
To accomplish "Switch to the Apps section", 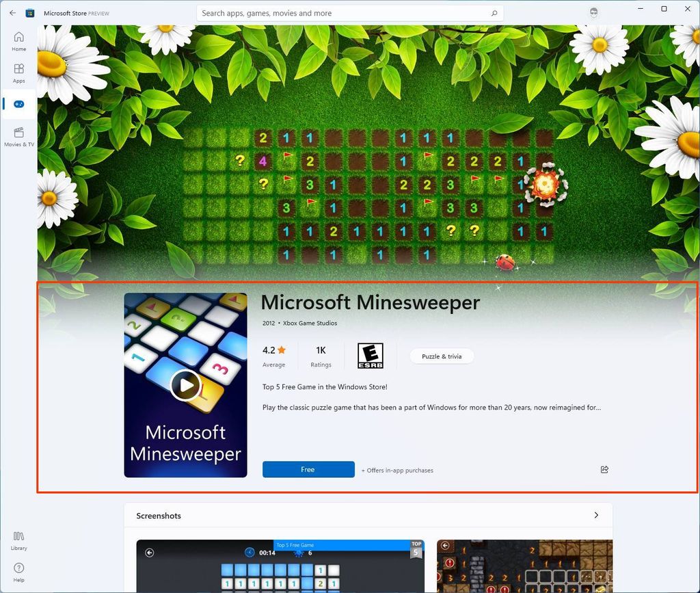I will click(x=18, y=72).
